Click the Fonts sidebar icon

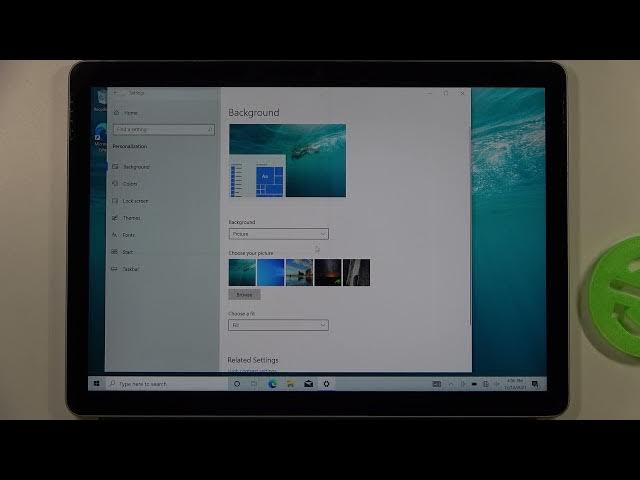pos(114,235)
